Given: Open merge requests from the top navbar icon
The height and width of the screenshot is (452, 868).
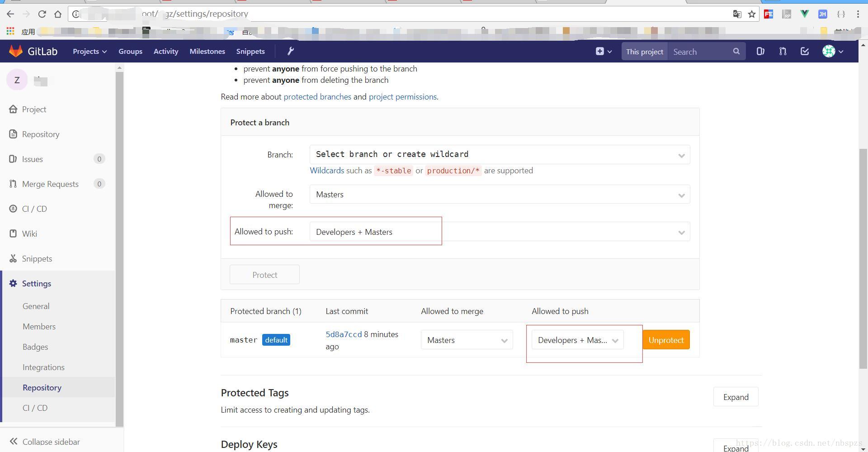Looking at the screenshot, I should click(783, 51).
